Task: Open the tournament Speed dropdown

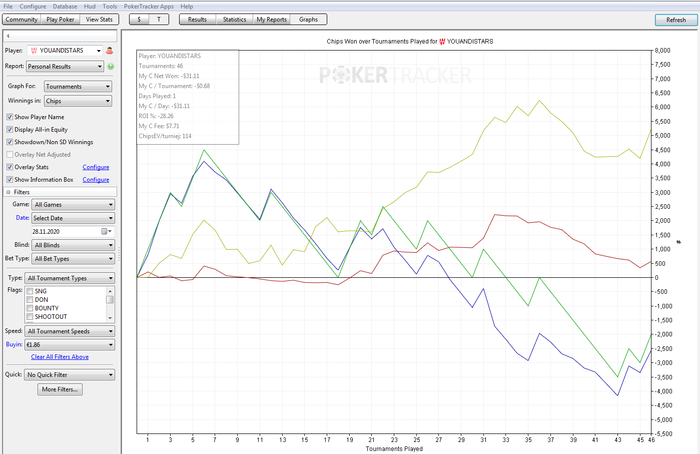Action: coord(70,331)
